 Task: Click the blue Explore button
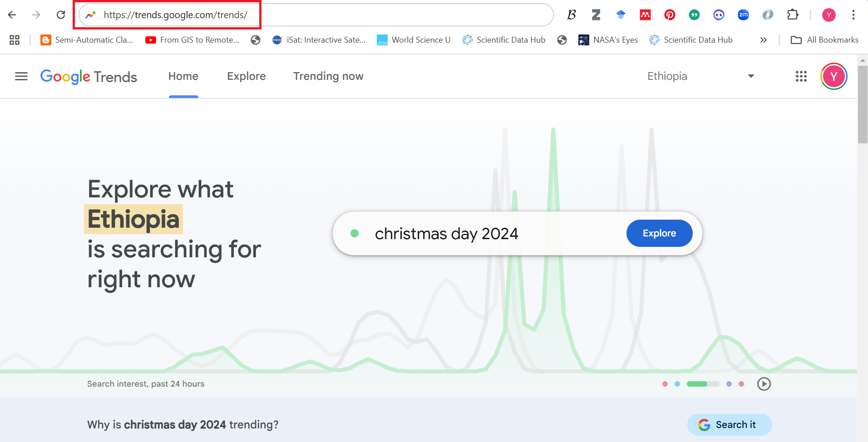pos(660,233)
